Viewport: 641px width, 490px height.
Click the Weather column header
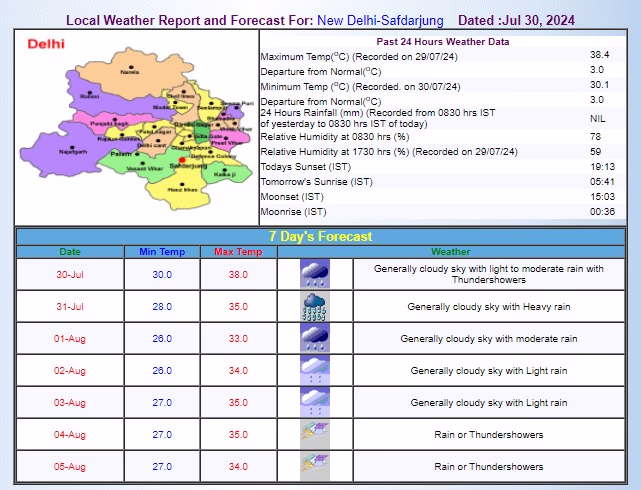point(450,252)
